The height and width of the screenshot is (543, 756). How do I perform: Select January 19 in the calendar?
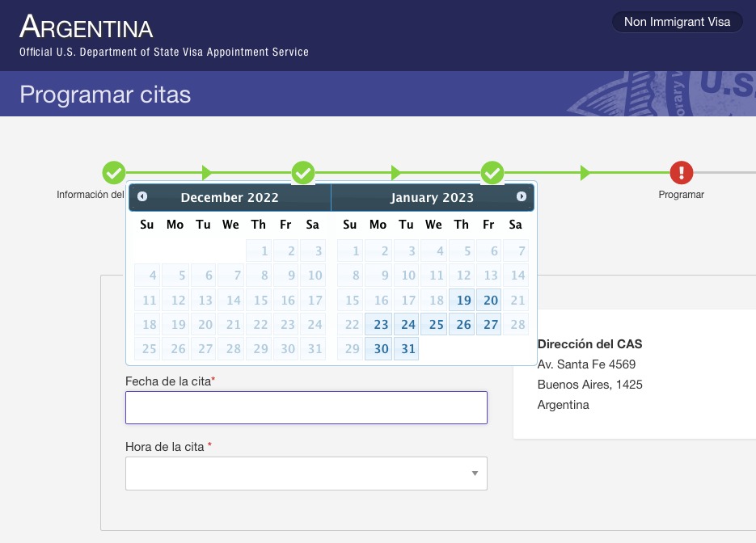coord(462,301)
